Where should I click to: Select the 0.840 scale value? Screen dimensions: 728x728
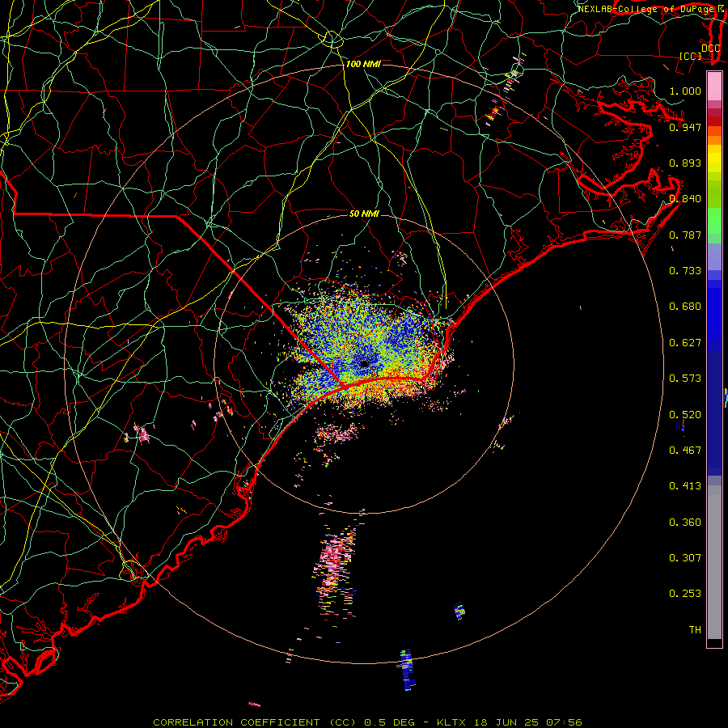pyautogui.click(x=685, y=199)
